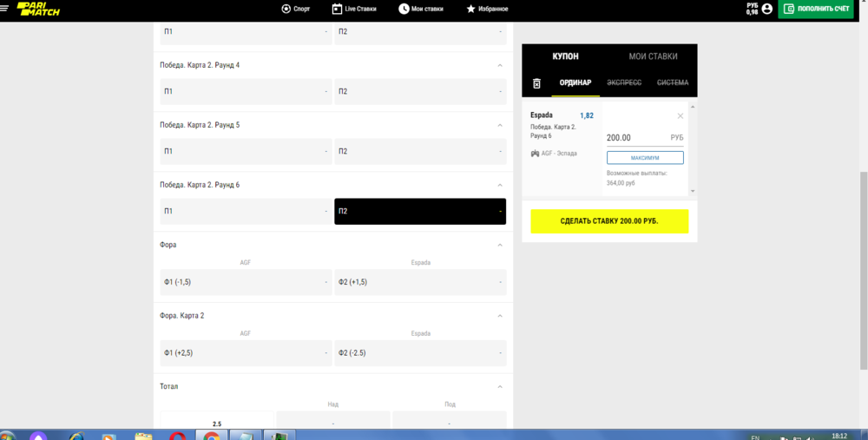
Task: Select Ф2 (-2.5) on Карта 2
Action: tap(420, 352)
